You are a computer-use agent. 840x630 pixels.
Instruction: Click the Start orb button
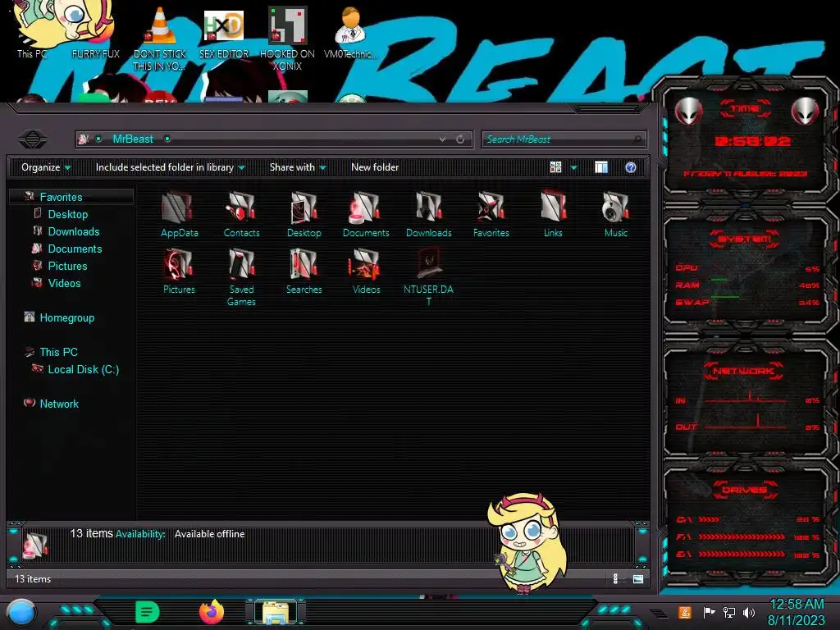tap(21, 613)
